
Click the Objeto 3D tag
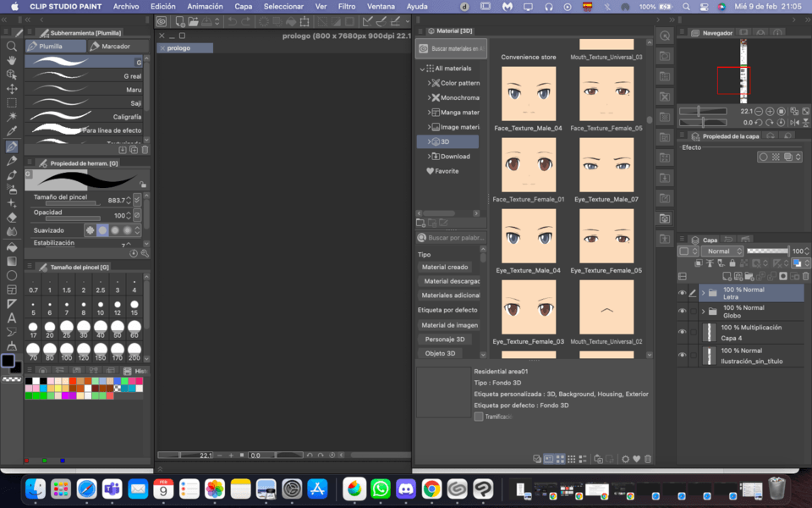pos(440,353)
